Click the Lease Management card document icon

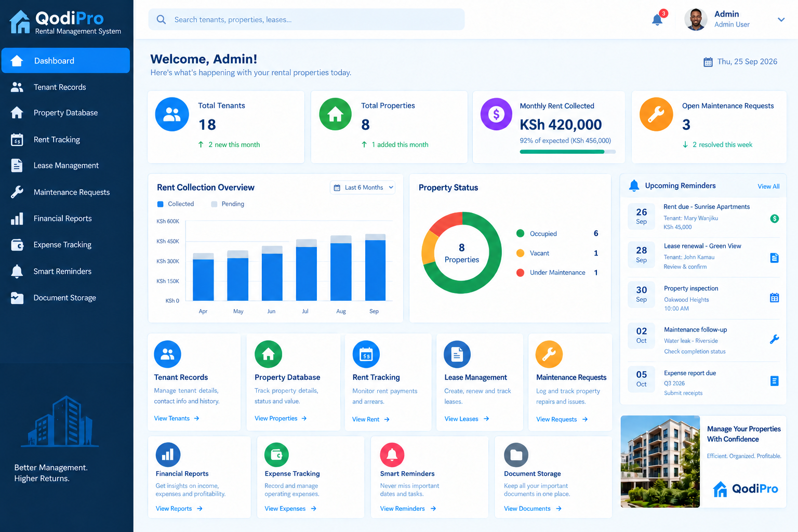pos(457,354)
